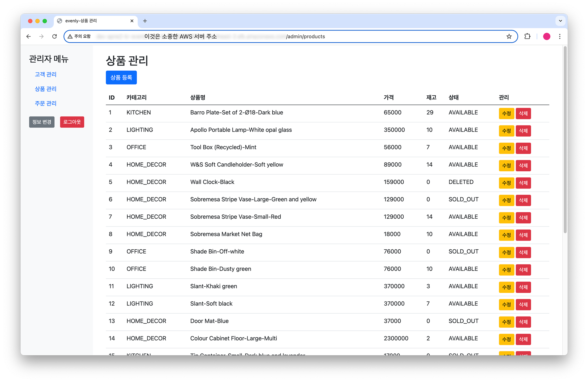Click the 카테고리 column header
Viewport: 588px width, 382px height.
136,97
